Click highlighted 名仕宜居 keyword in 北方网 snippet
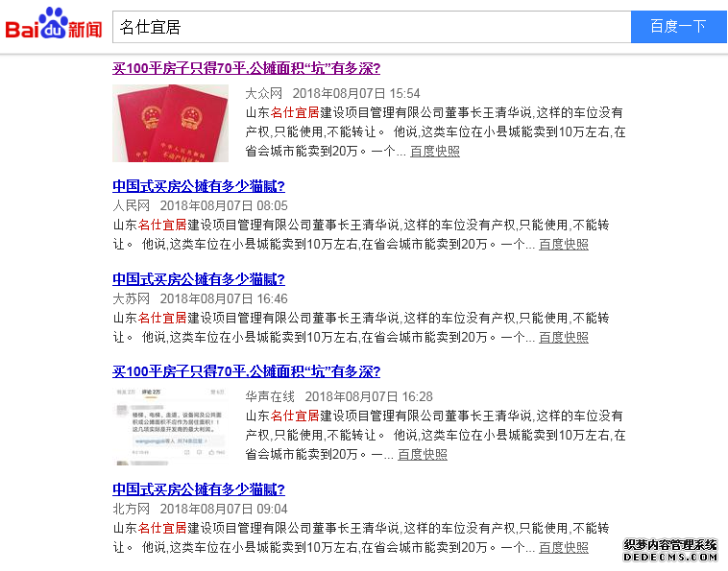 click(x=162, y=528)
